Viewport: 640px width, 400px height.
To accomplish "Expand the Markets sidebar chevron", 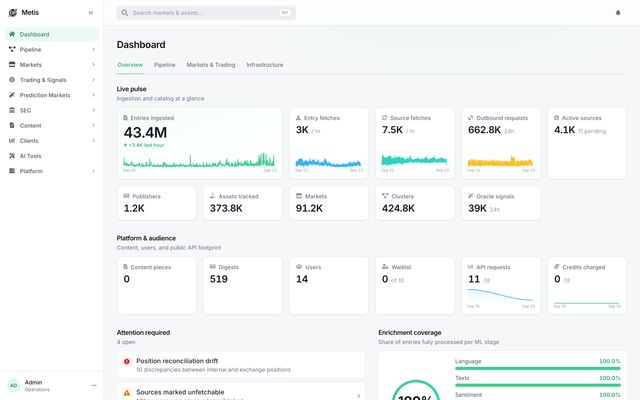I will (x=93, y=64).
